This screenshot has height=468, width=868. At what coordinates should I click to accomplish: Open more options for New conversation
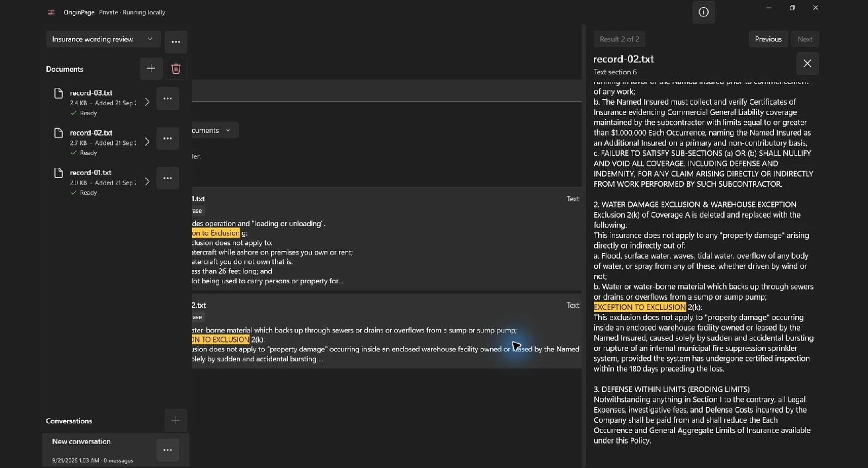(168, 450)
